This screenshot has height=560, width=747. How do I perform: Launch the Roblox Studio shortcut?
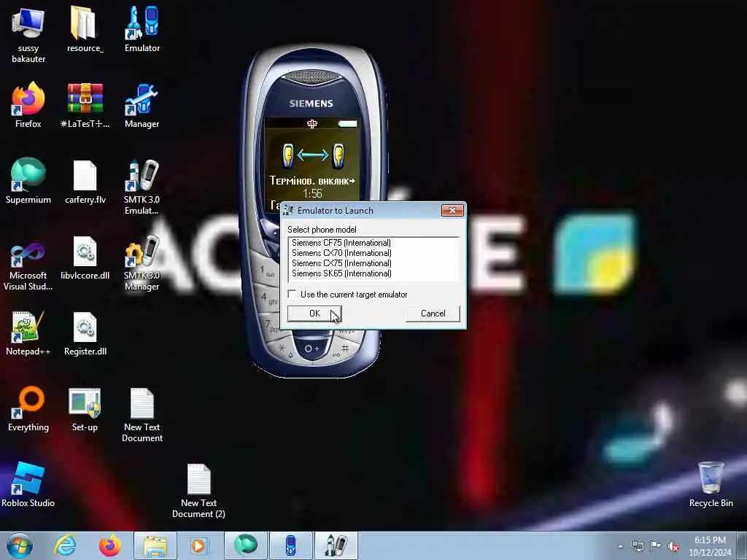click(x=28, y=484)
